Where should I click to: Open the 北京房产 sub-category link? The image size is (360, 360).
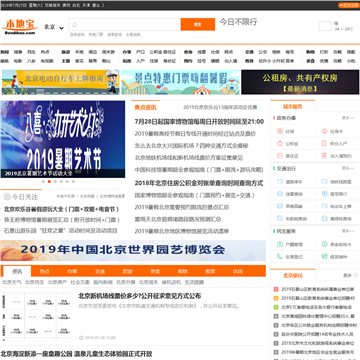click(x=57, y=282)
